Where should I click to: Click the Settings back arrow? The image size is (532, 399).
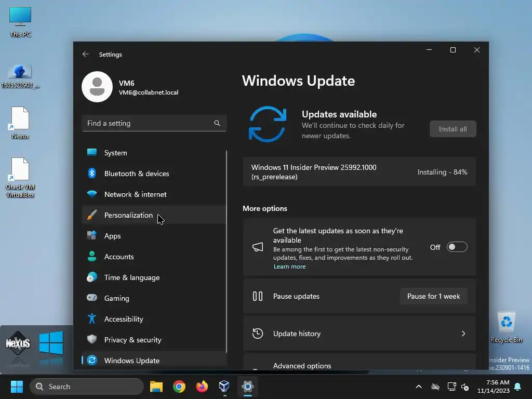pos(86,54)
